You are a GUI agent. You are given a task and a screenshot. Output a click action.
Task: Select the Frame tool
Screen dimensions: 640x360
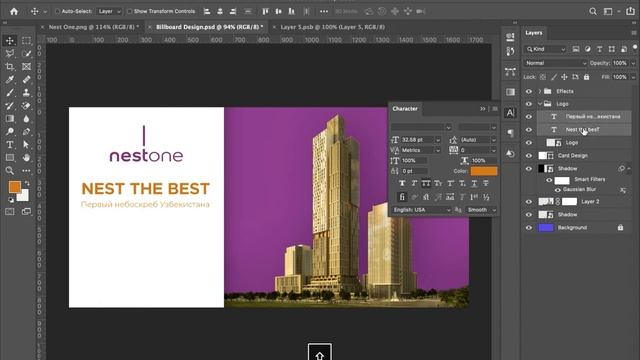(x=27, y=67)
